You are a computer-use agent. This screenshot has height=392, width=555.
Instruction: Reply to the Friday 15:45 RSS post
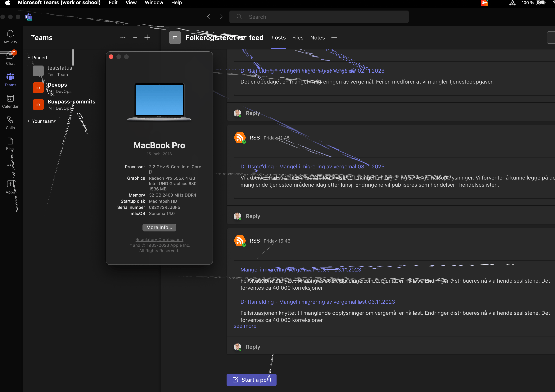pos(253,347)
